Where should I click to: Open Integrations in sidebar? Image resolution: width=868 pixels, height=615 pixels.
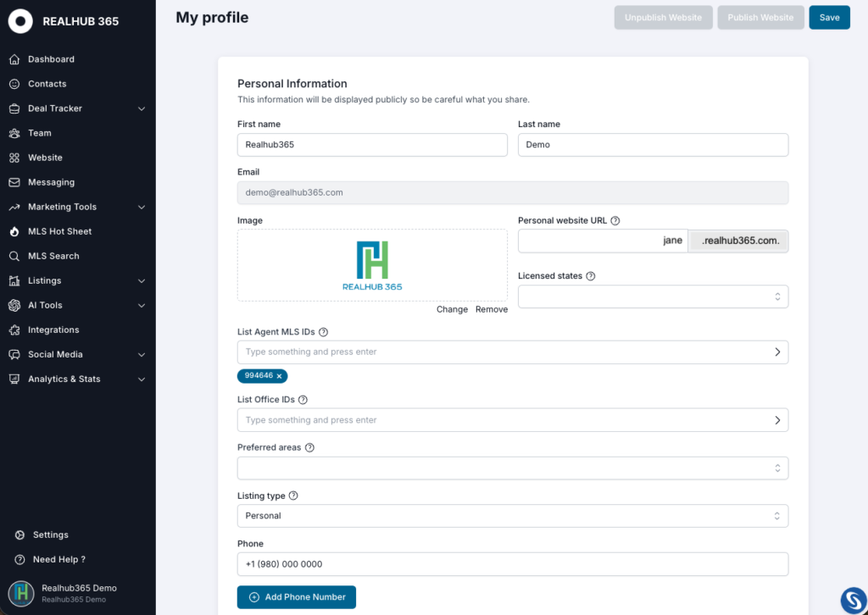pyautogui.click(x=53, y=330)
